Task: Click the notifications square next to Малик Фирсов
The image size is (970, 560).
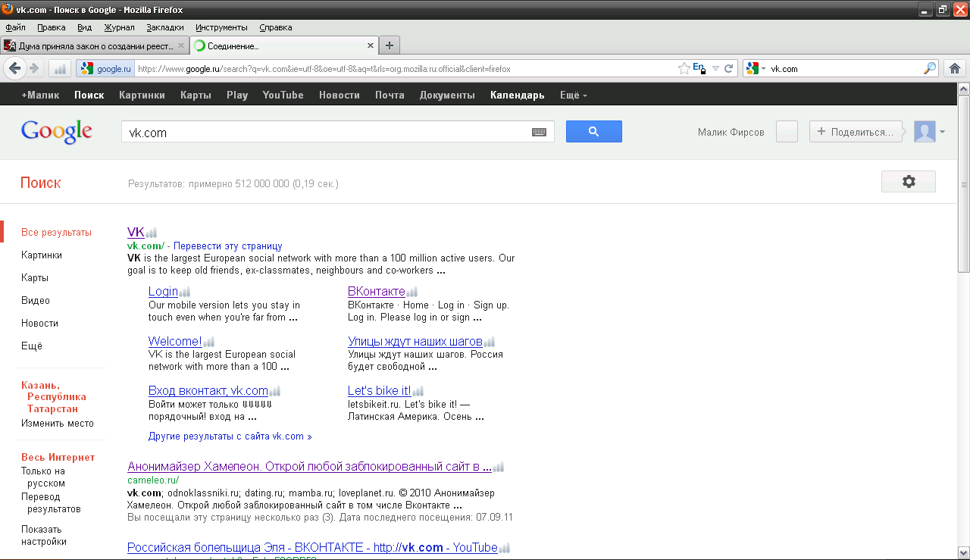Action: point(787,132)
